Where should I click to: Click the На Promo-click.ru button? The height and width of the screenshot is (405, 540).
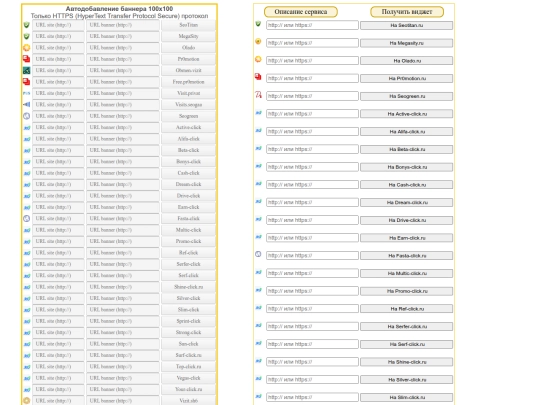pyautogui.click(x=406, y=291)
